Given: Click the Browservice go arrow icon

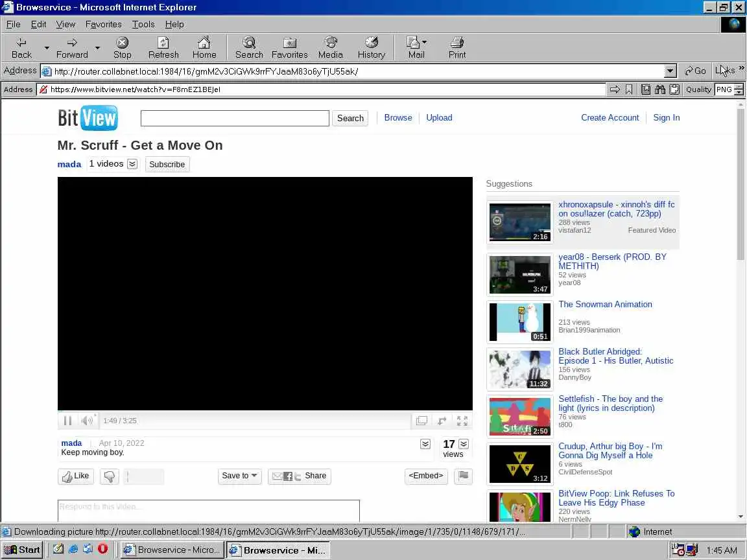Looking at the screenshot, I should click(x=615, y=89).
